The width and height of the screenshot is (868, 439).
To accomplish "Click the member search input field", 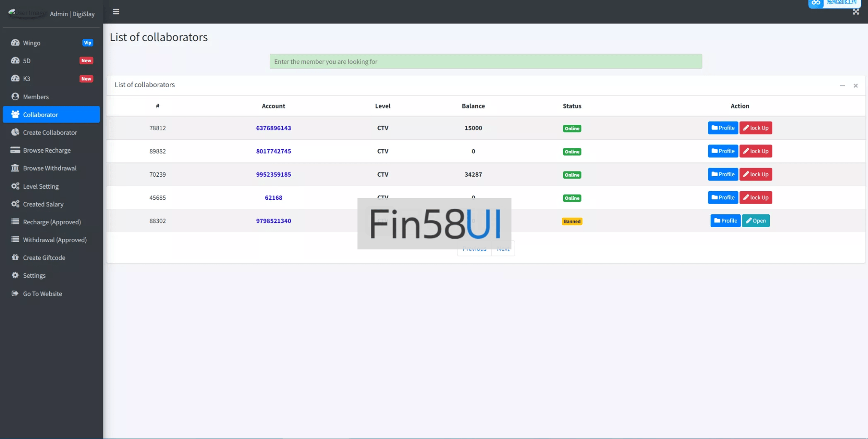I will [485, 62].
